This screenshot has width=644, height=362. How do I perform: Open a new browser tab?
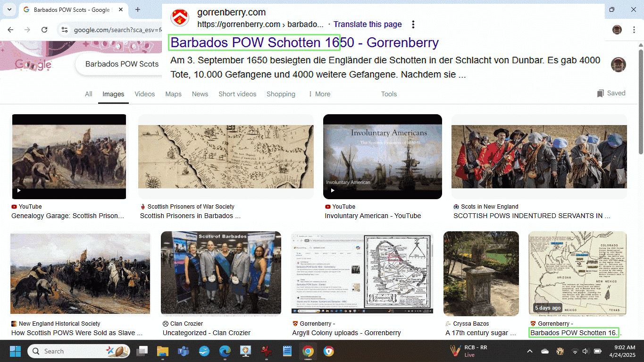click(138, 9)
